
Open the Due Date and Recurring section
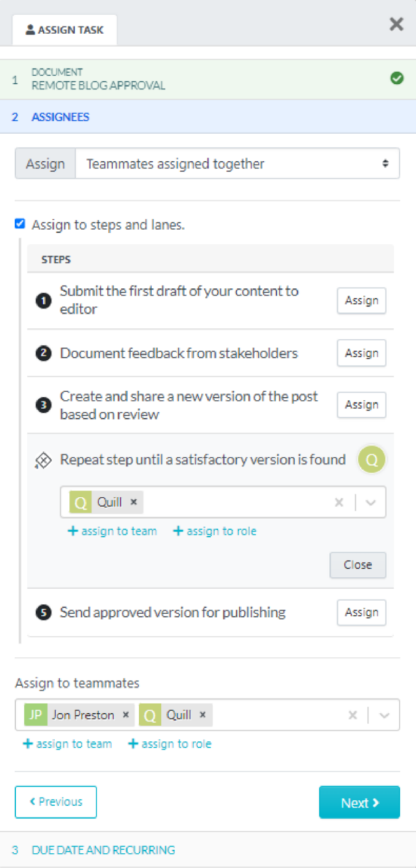pos(103,850)
